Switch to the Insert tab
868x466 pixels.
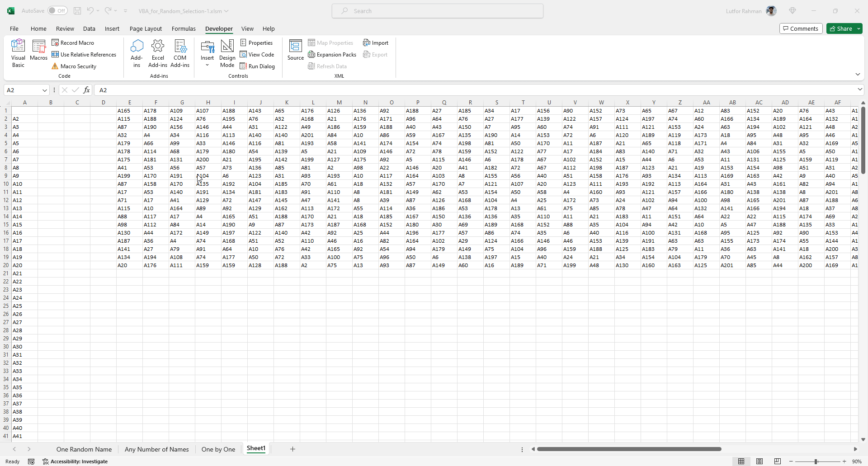pyautogui.click(x=112, y=28)
